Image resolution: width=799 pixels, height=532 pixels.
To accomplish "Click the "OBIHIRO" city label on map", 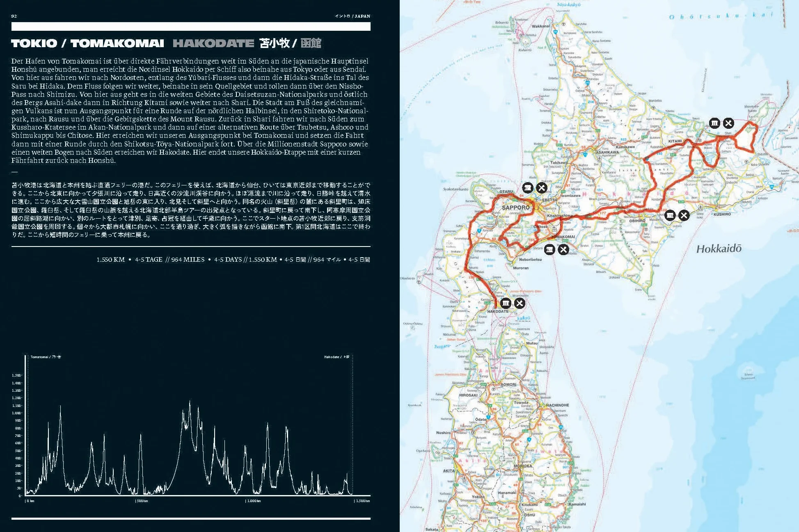I will click(x=637, y=221).
